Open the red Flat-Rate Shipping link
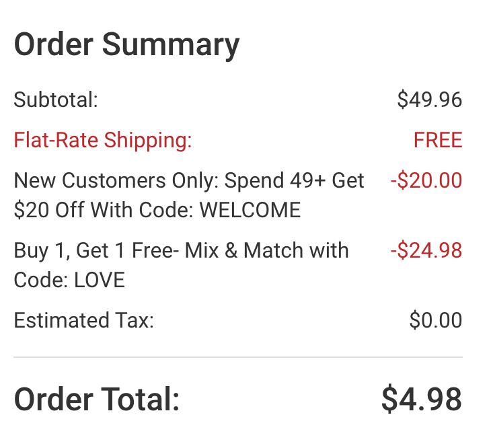Viewport: 491px width, 448px height. (103, 141)
